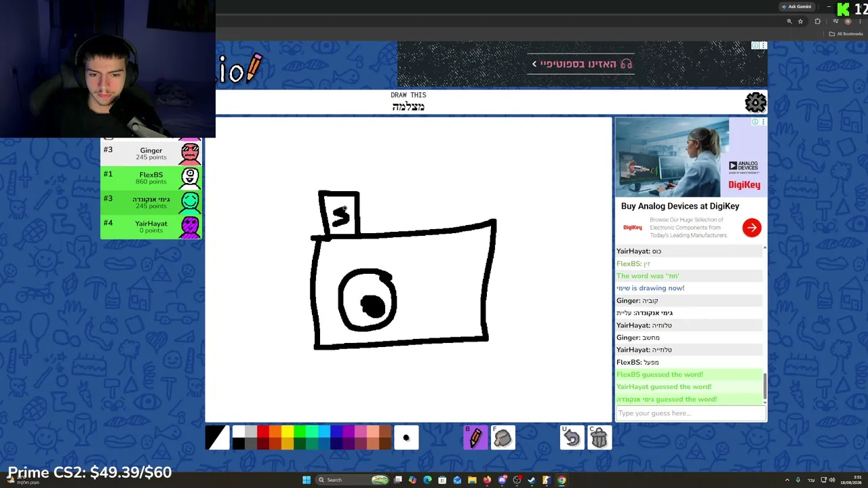Open Firefox from the taskbar
The width and height of the screenshot is (868, 488).
click(487, 480)
